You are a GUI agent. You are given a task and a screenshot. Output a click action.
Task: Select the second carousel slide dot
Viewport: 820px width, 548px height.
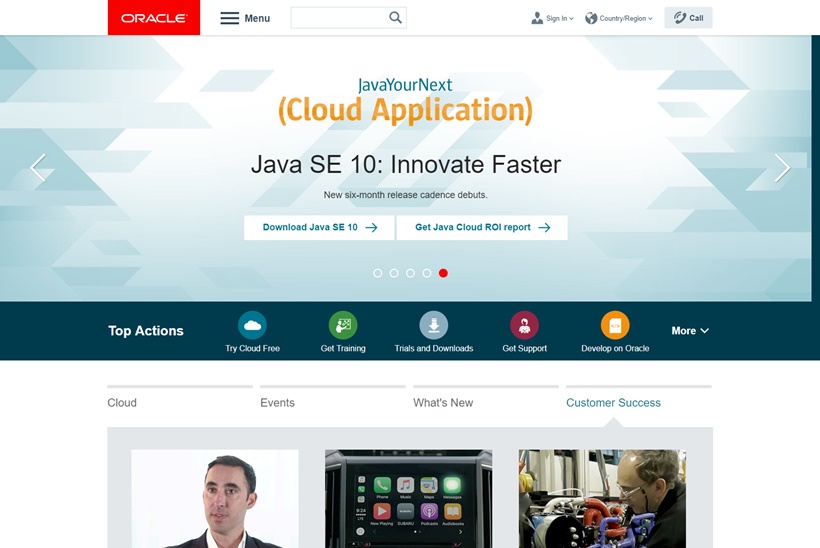tap(394, 273)
